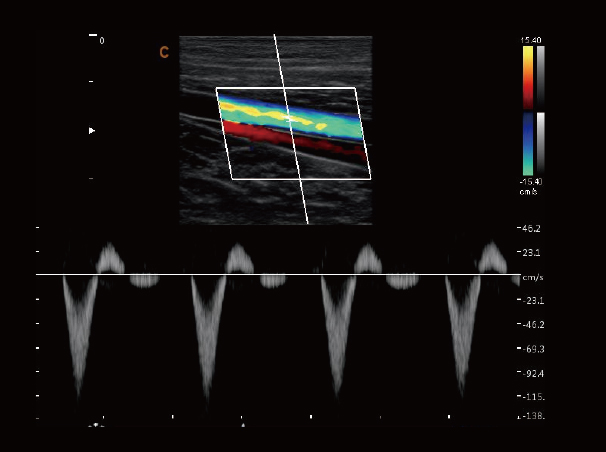Click the second reverse-flow hump above baseline
Screen dimensions: 606x452
click(238, 258)
